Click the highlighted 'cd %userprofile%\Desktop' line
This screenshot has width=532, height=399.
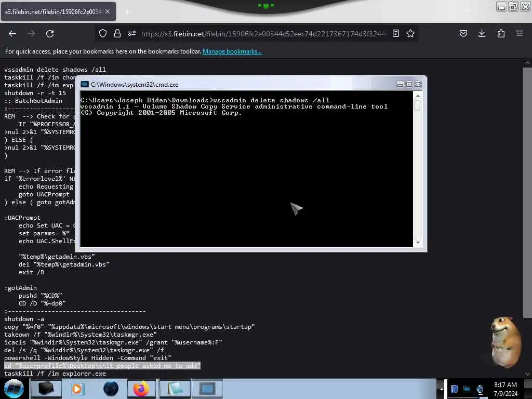pos(102,365)
